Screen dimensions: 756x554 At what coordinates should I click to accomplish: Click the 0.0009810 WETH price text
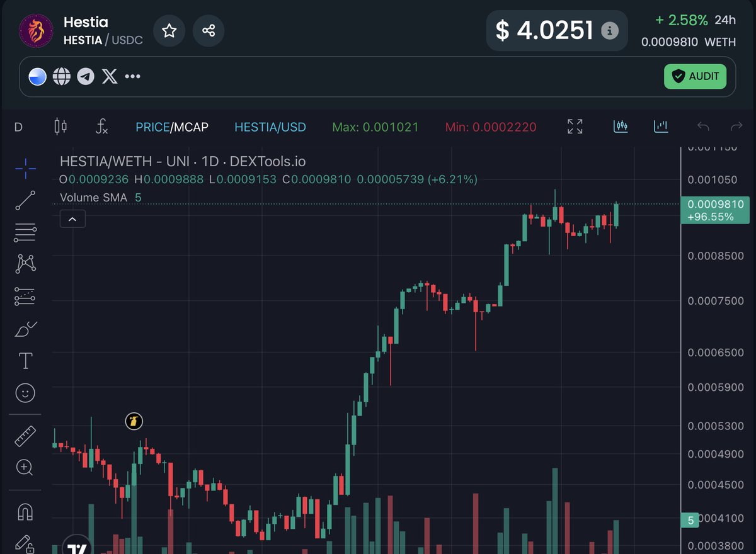click(689, 42)
